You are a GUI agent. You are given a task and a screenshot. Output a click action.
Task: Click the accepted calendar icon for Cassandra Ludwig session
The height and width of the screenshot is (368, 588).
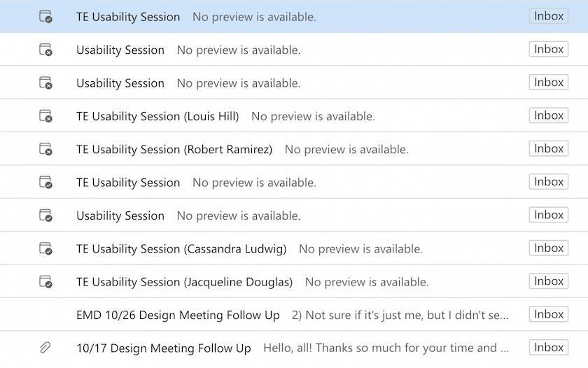(x=45, y=248)
